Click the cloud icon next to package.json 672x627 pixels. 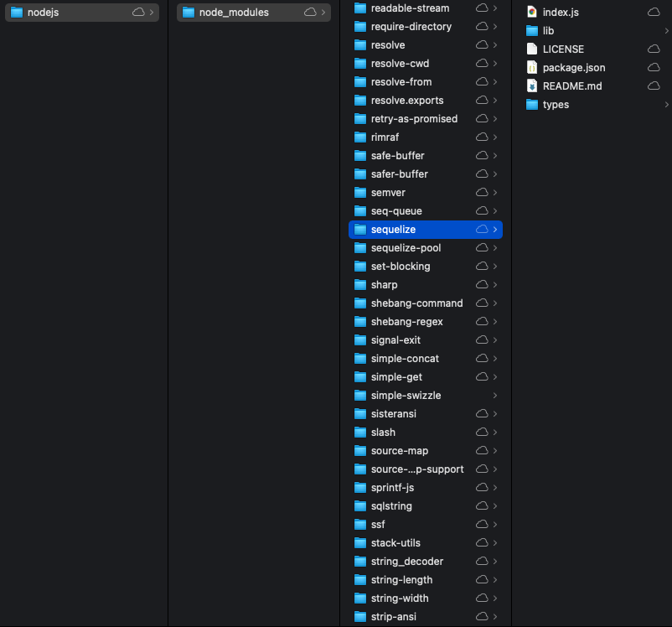[654, 67]
